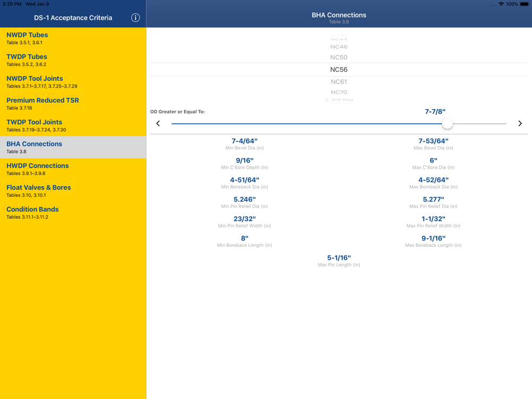This screenshot has height=399, width=532.
Task: Open TWDP Tool Joints section
Action: click(x=73, y=125)
